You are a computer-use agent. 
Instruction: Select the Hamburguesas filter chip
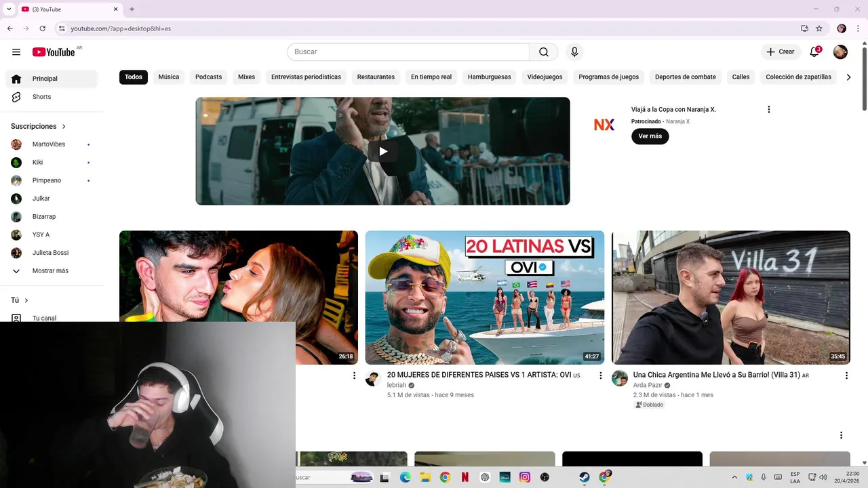coord(489,77)
